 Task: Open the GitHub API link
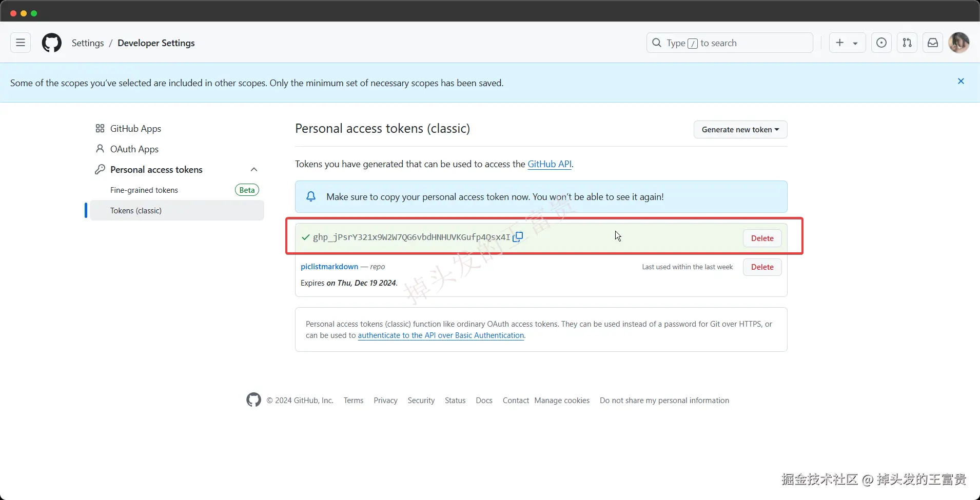point(550,164)
